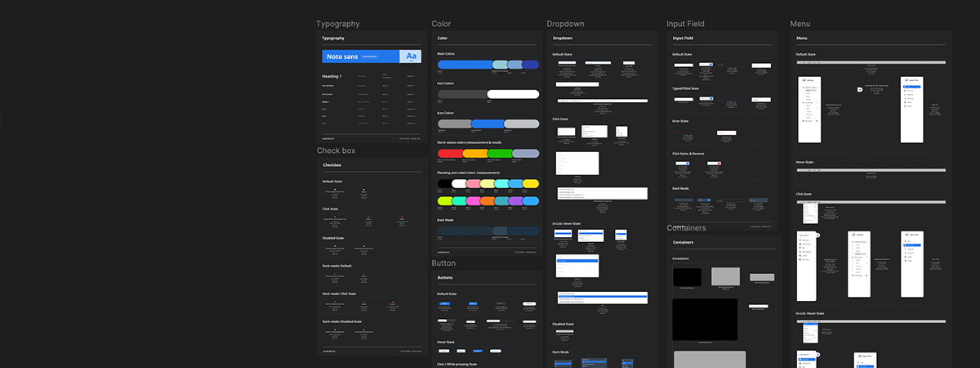This screenshot has width=980, height=368.
Task: Pick the large blue Main Colors swatch
Action: [464, 65]
